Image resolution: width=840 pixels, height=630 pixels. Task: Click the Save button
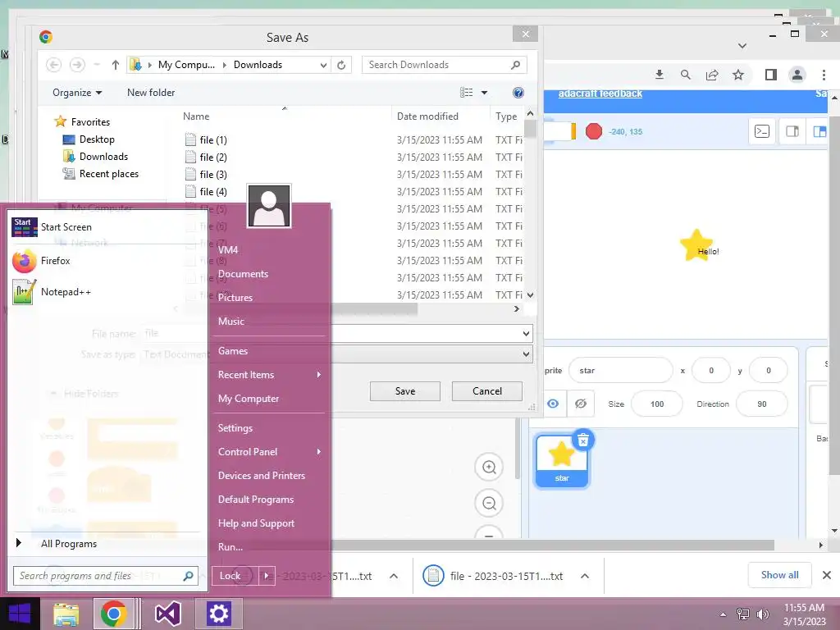point(405,391)
